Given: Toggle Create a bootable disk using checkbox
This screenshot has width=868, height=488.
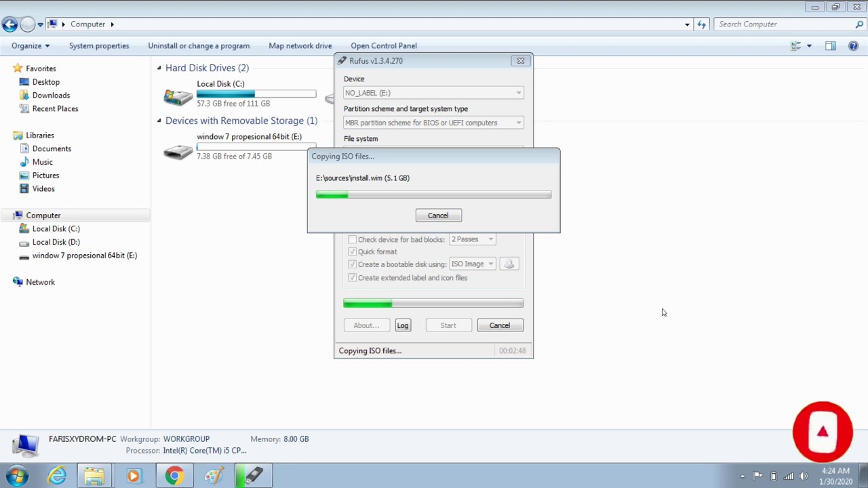Looking at the screenshot, I should click(352, 264).
